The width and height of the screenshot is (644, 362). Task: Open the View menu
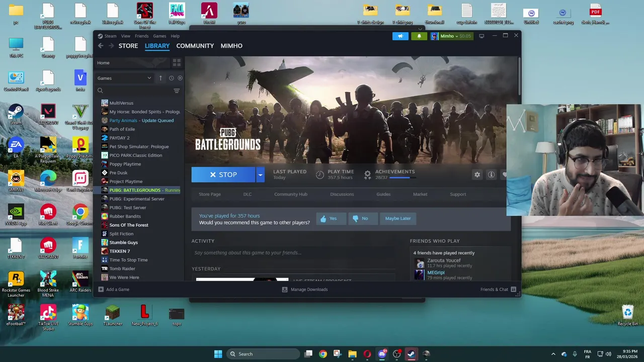(125, 36)
